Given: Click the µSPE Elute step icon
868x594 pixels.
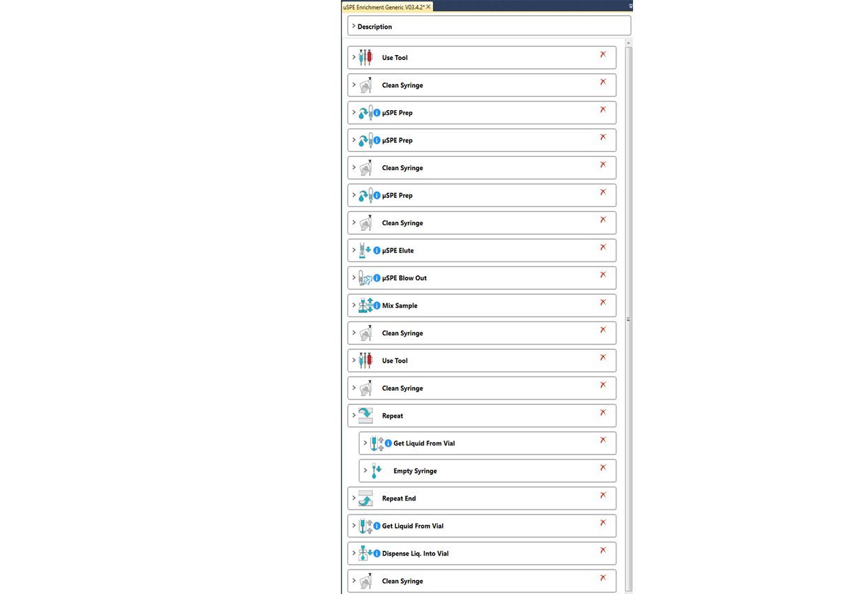Looking at the screenshot, I should coord(365,250).
